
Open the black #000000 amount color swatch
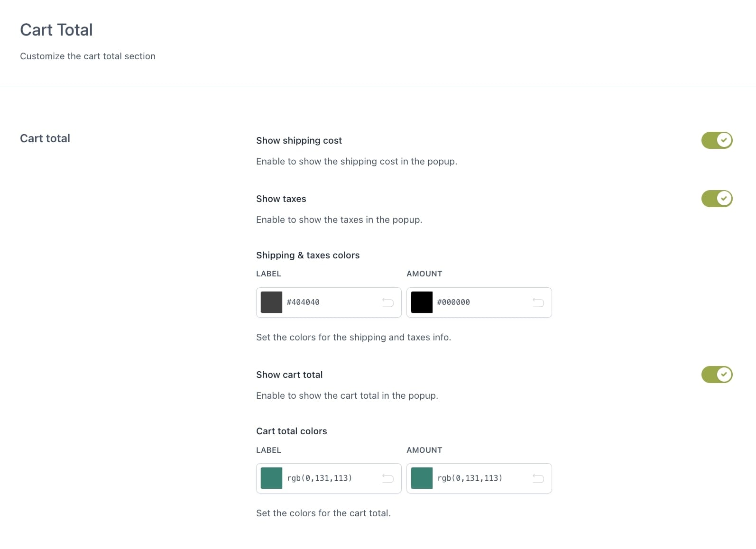pyautogui.click(x=422, y=302)
